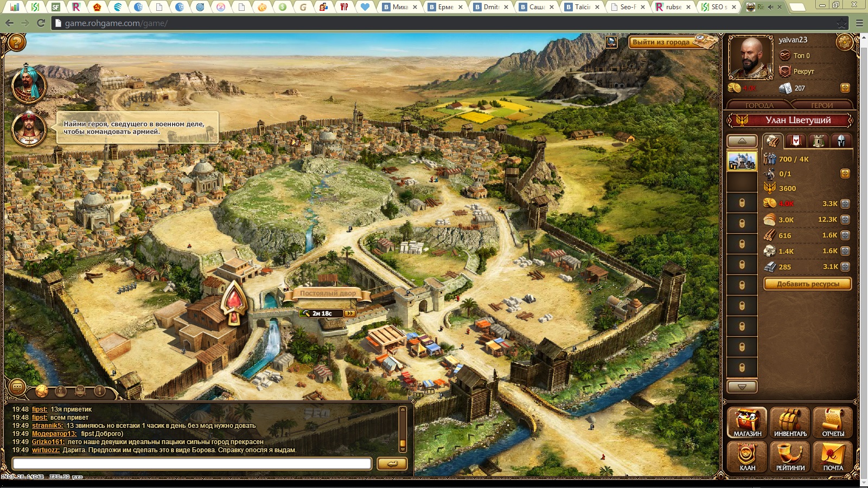Click the Улан Цветущий city banner
868x488 pixels.
click(x=790, y=120)
